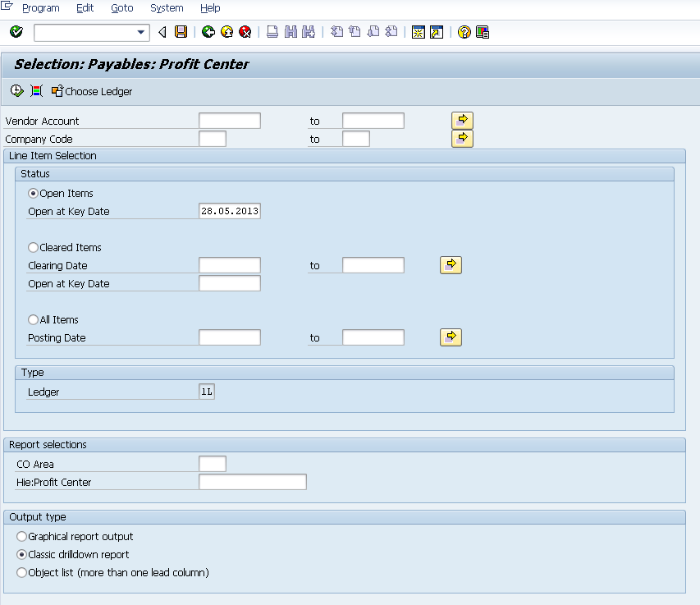Screen dimensions: 700x605
Task: Open the Program menu
Action: pyautogui.click(x=41, y=8)
